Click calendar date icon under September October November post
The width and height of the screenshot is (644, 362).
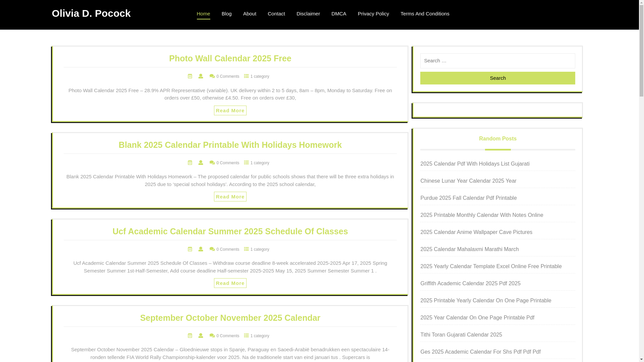pyautogui.click(x=190, y=336)
